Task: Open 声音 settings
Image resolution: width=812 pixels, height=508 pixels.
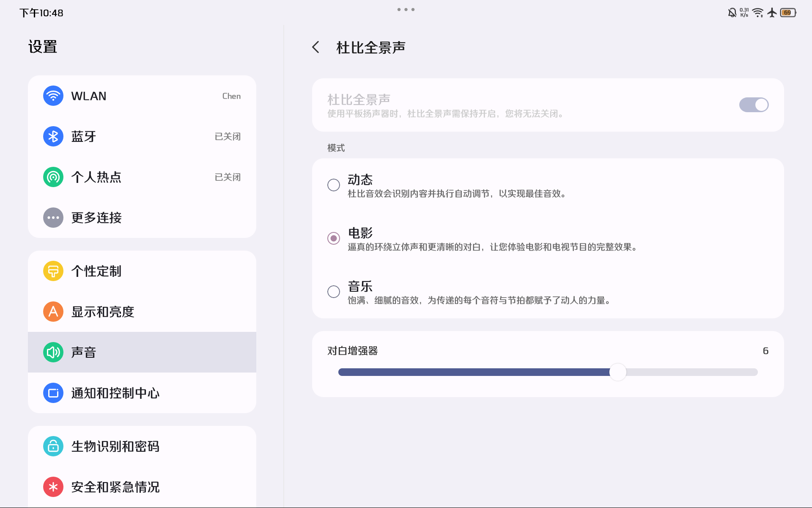Action: [x=142, y=352]
